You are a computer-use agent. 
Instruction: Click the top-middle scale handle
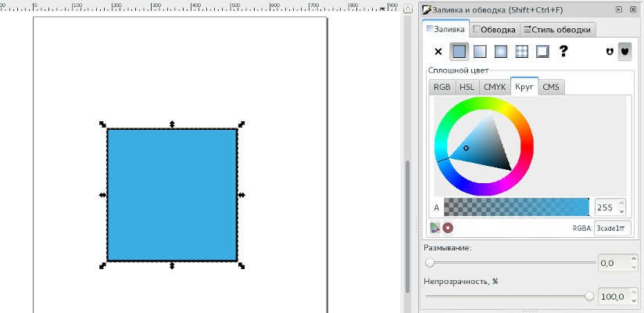pos(172,124)
